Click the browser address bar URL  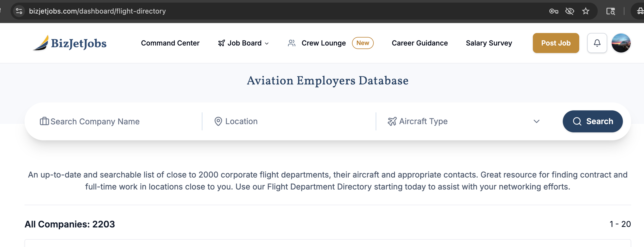coord(97,11)
